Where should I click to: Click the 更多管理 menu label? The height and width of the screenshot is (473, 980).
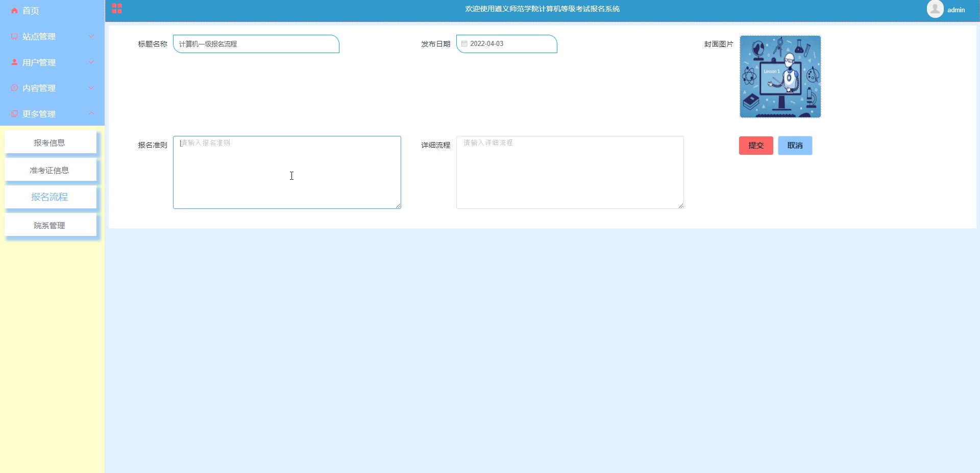point(39,114)
